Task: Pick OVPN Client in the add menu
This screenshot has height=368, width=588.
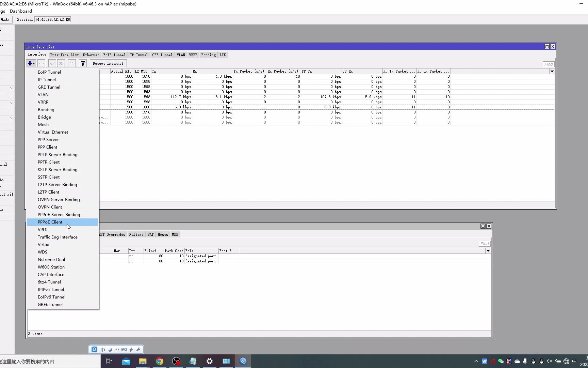Action: [x=62, y=207]
